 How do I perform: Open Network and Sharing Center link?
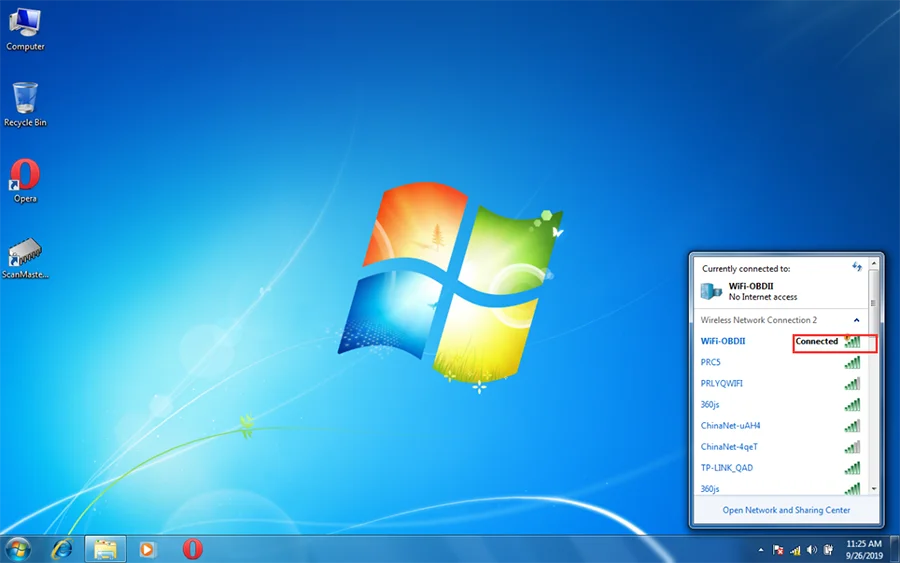click(x=786, y=510)
